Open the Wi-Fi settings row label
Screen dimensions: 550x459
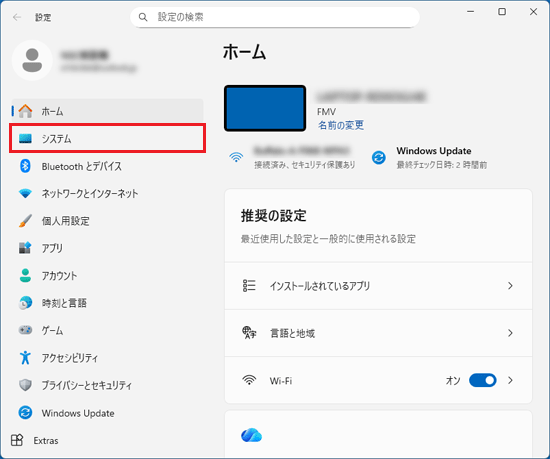tap(281, 380)
